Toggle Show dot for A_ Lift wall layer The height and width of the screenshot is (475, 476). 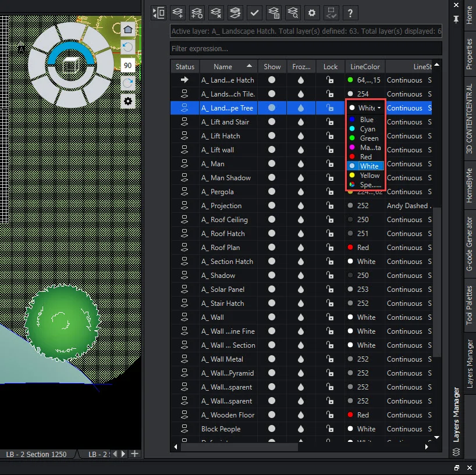pyautogui.click(x=272, y=150)
